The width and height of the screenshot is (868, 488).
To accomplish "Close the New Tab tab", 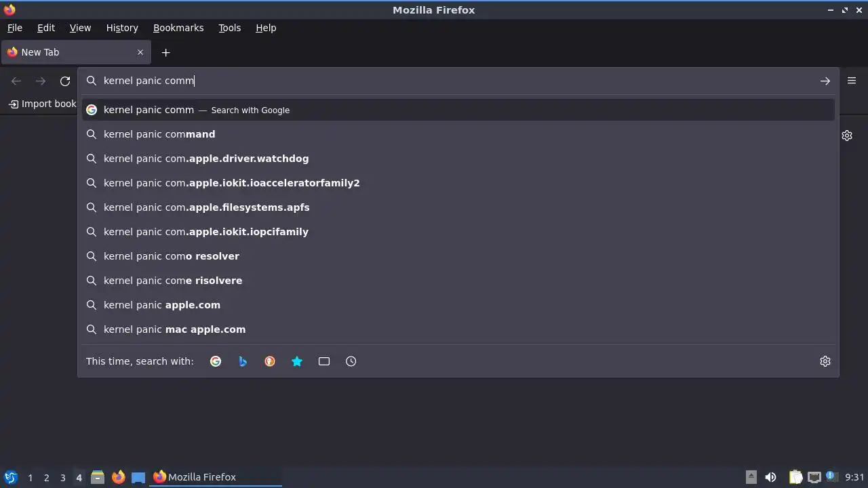I will tap(140, 52).
